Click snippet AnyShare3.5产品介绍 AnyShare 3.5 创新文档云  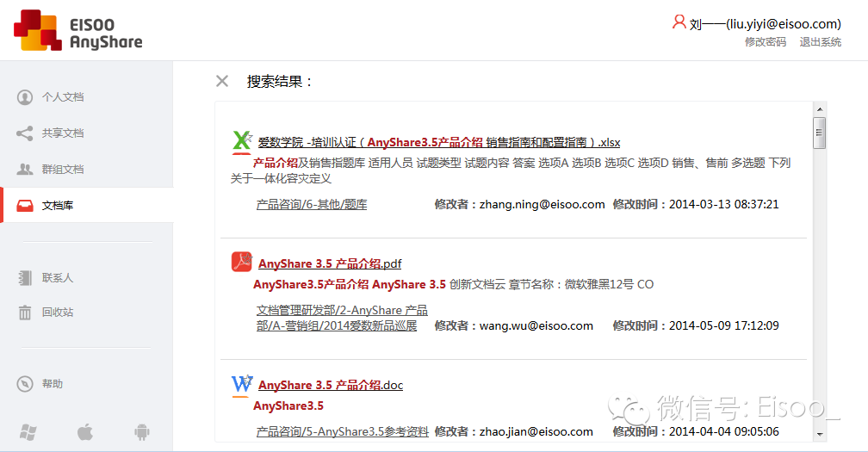pyautogui.click(x=453, y=284)
